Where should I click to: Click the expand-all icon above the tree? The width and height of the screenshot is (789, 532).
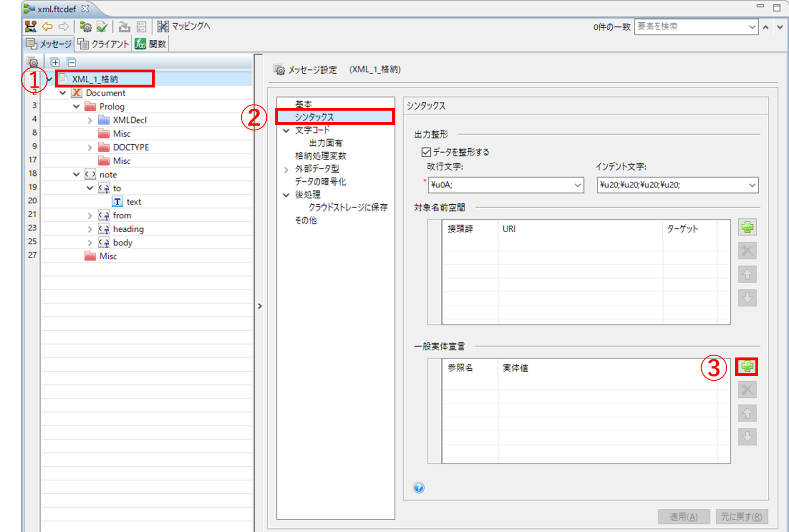tap(55, 62)
